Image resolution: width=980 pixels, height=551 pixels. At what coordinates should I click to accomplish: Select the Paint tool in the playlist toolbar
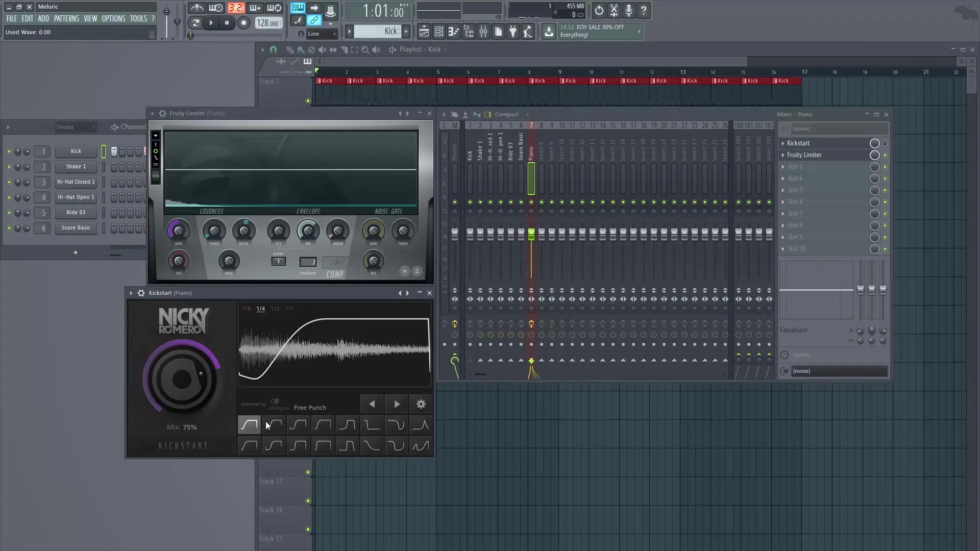301,49
